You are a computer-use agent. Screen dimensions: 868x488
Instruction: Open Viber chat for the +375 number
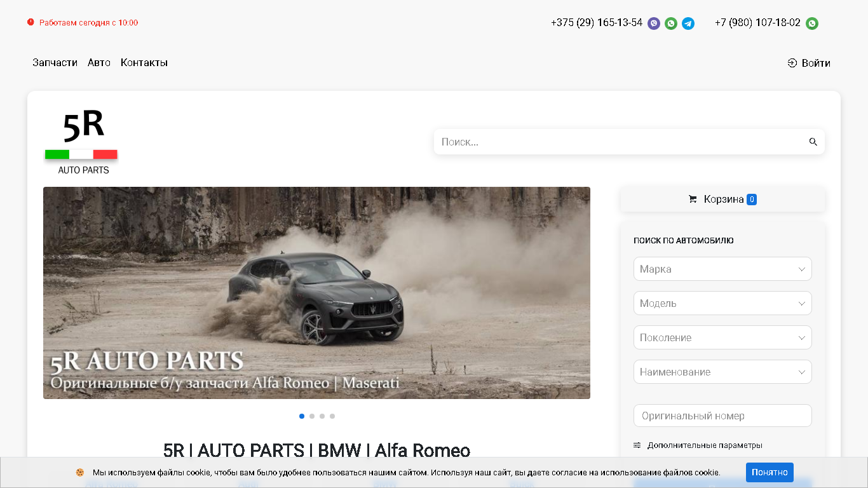654,24
